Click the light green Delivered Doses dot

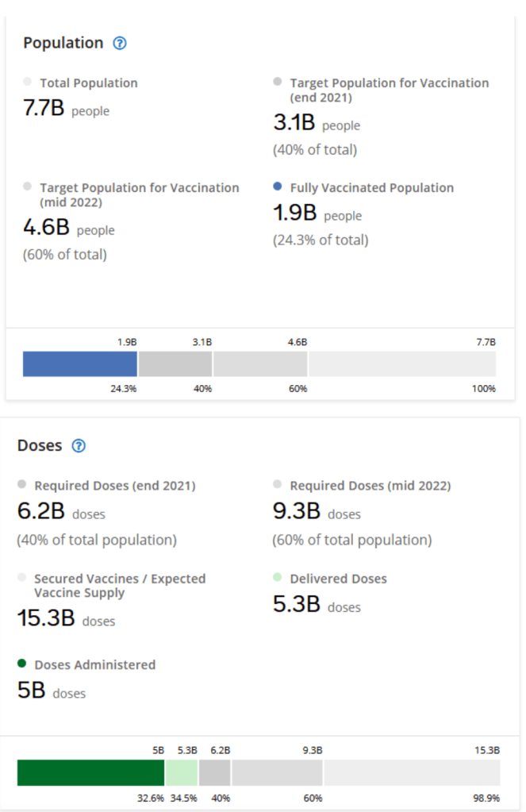(x=277, y=578)
